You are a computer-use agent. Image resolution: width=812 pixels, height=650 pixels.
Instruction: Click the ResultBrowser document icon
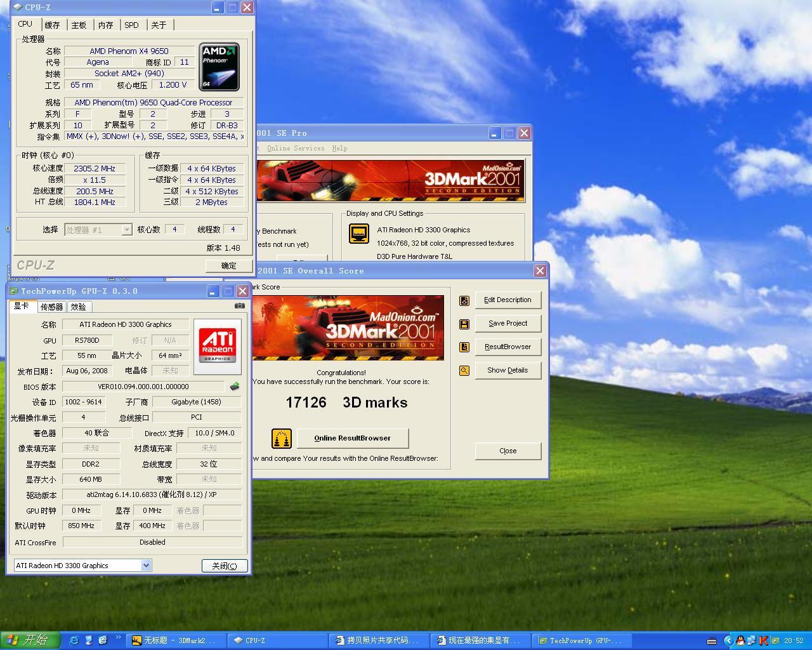(464, 347)
